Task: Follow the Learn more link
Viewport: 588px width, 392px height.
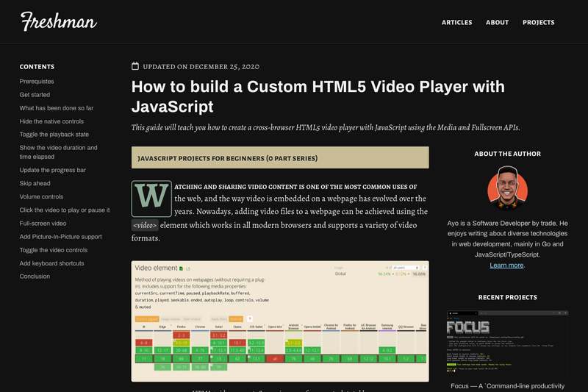Action: (x=506, y=266)
